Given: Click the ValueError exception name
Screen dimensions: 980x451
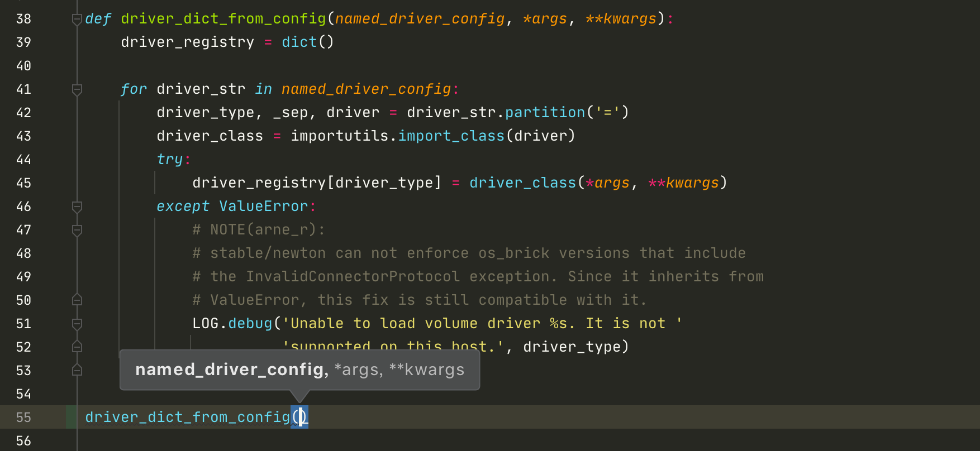Looking at the screenshot, I should 263,207.
